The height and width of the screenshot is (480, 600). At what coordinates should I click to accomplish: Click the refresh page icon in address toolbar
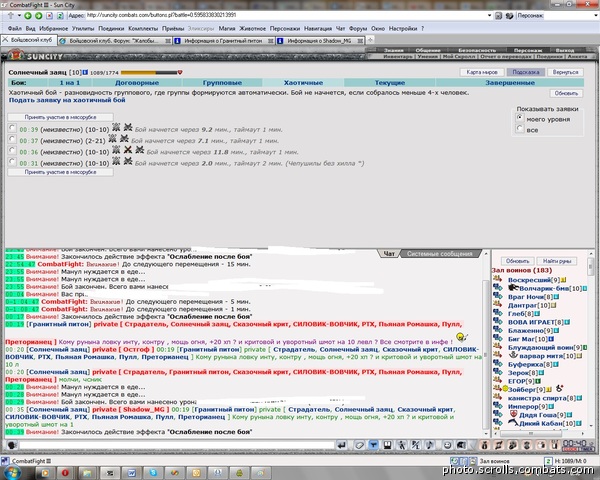[x=60, y=16]
